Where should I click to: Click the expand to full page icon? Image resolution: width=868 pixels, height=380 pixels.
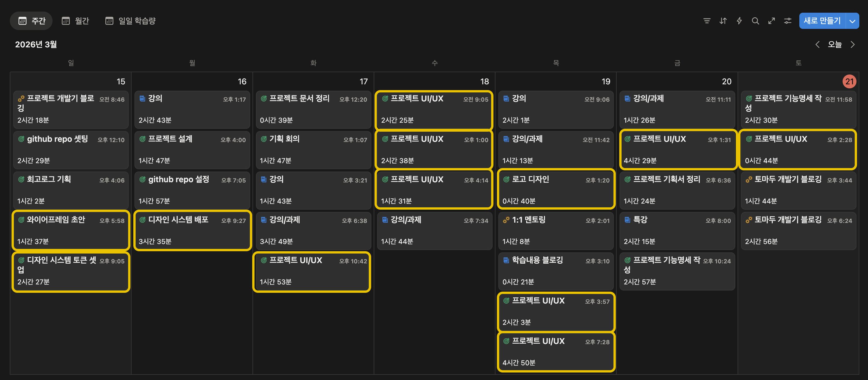pyautogui.click(x=771, y=21)
